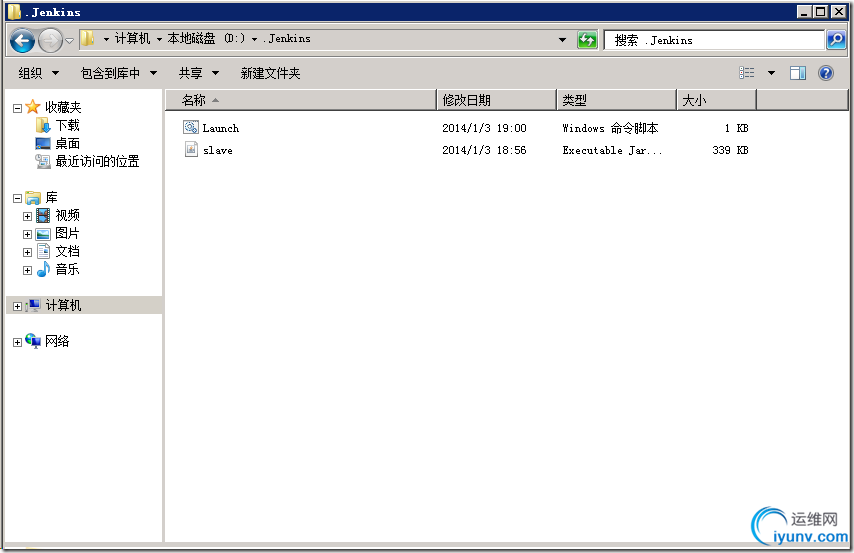Select the slave file name

[218, 150]
